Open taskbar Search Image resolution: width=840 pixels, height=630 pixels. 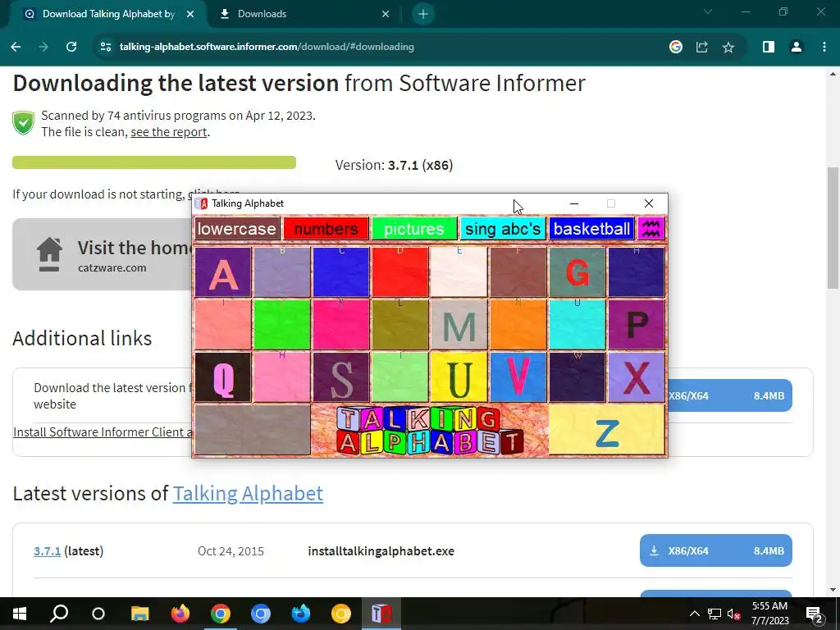pos(59,614)
